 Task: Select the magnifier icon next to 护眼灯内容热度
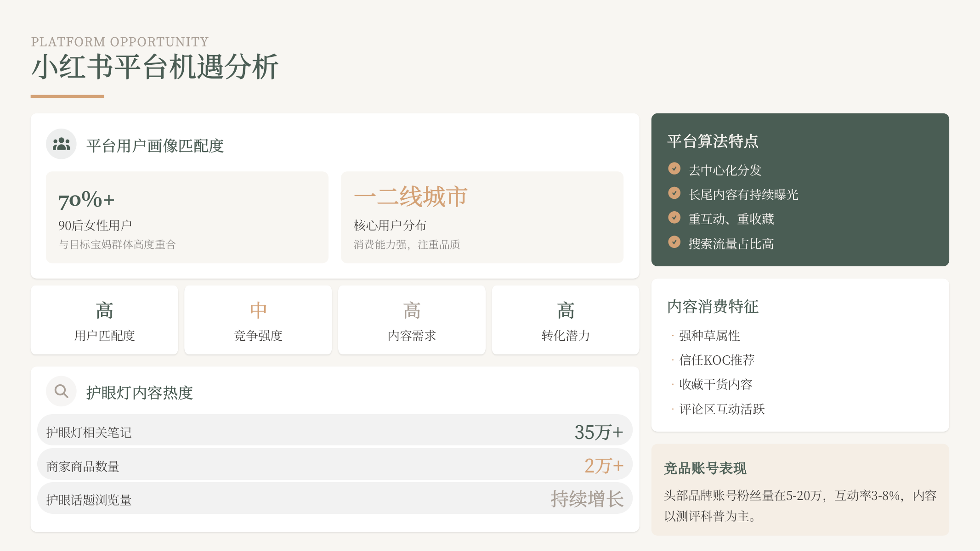point(61,391)
